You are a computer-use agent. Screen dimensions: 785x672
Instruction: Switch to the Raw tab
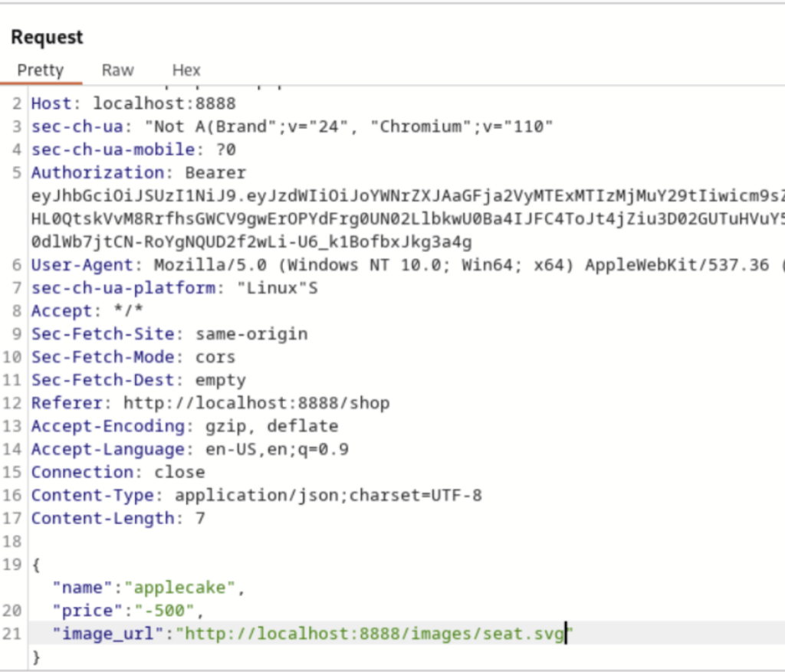[x=117, y=70]
